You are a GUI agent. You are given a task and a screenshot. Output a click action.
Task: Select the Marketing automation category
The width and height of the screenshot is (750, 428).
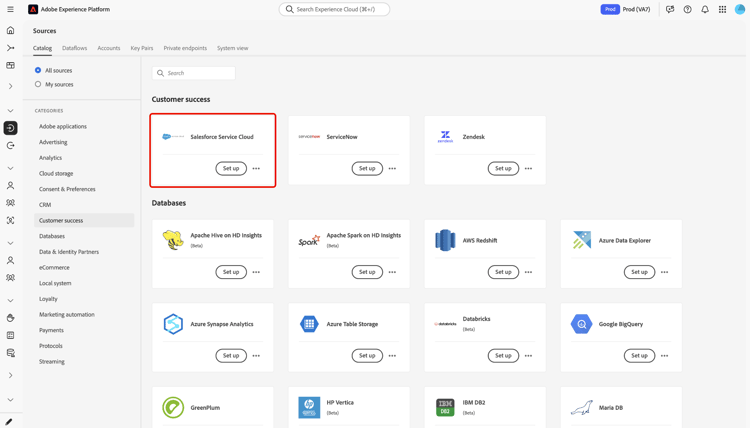[x=66, y=315]
